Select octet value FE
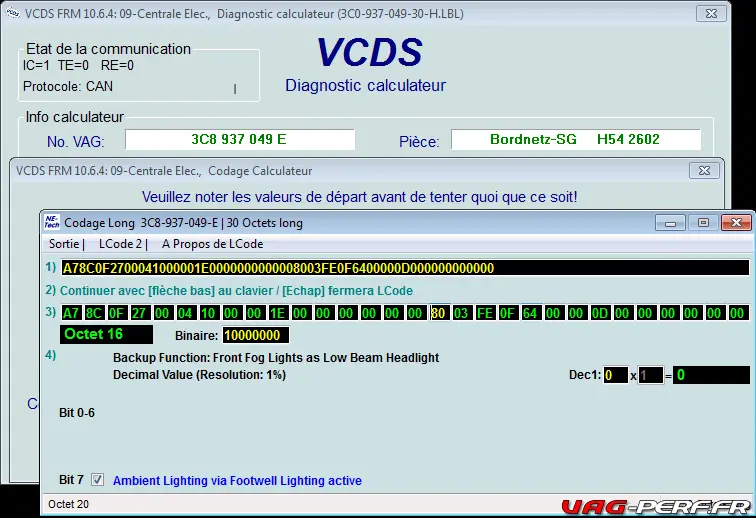 click(485, 313)
